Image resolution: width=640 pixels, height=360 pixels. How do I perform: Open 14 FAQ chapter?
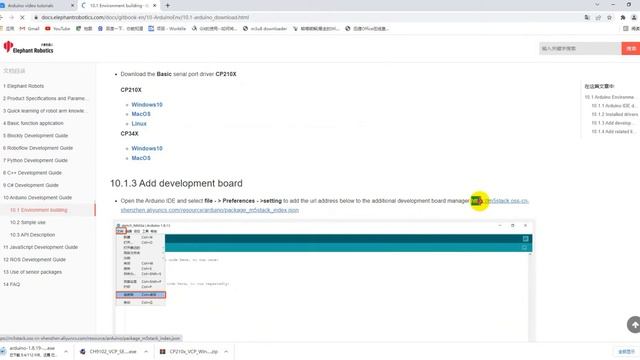click(x=11, y=284)
